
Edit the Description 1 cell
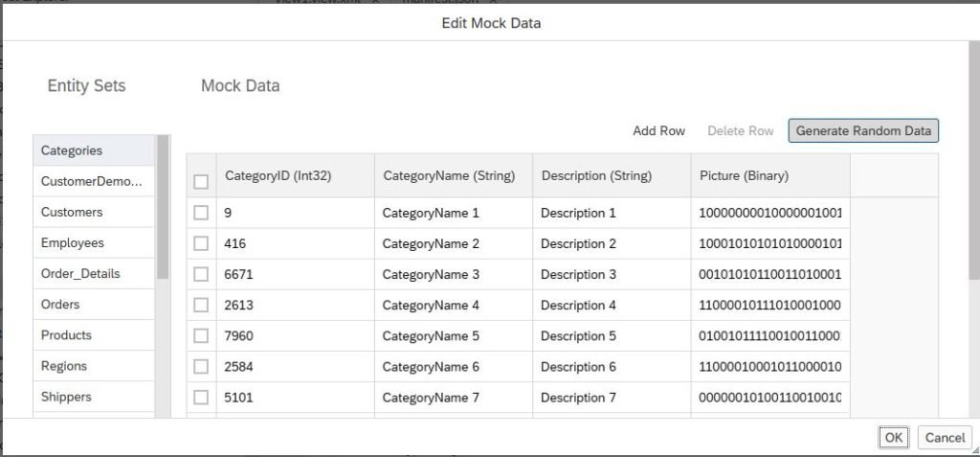coord(612,213)
